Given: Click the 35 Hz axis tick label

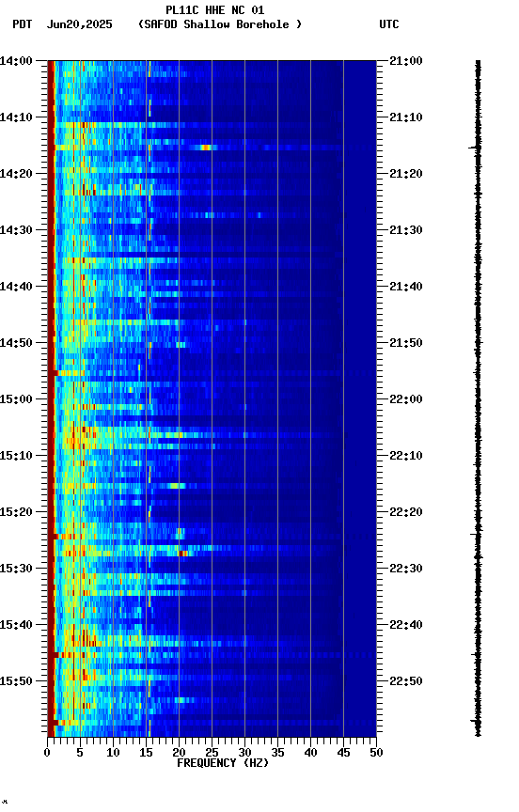Looking at the screenshot, I should (x=277, y=753).
